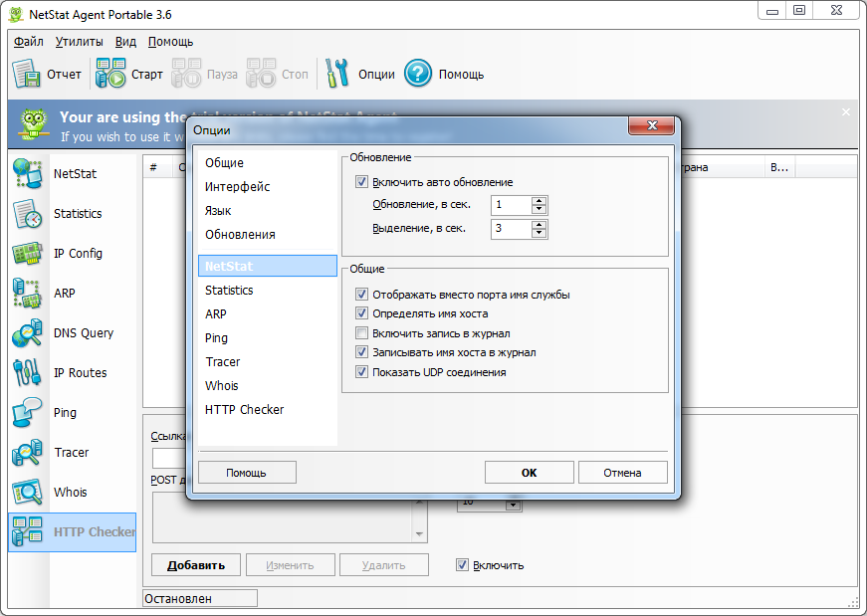Click the Изменить button

(x=291, y=564)
